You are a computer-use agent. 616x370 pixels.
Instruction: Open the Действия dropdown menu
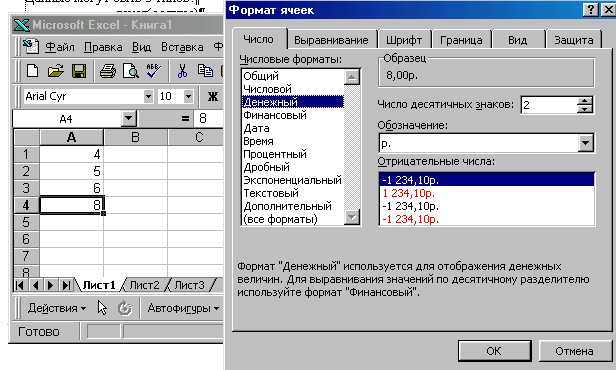[x=57, y=308]
